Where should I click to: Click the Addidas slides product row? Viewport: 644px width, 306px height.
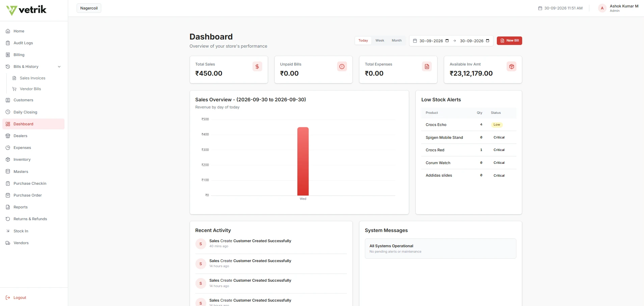click(x=469, y=175)
